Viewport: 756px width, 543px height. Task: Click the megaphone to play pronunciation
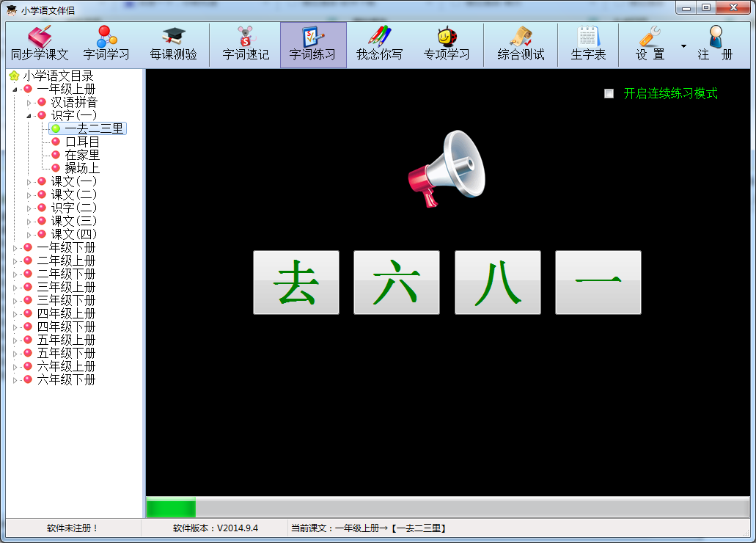pos(446,168)
